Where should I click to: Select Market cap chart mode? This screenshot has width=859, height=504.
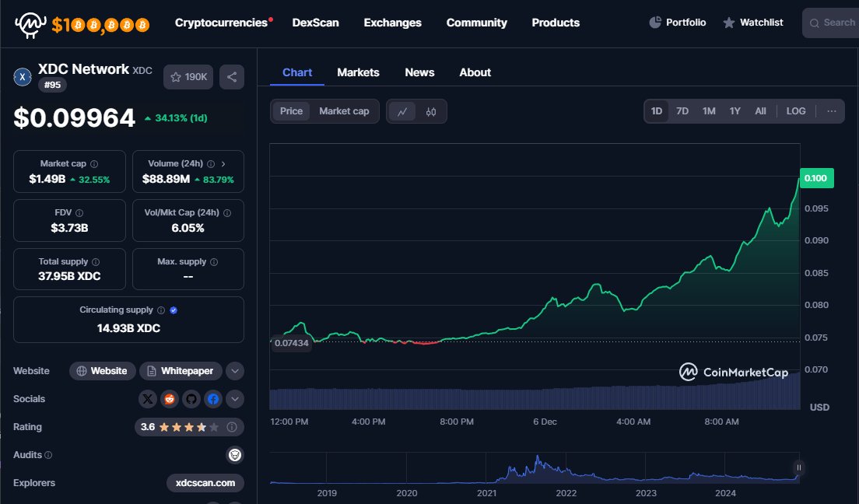344,111
